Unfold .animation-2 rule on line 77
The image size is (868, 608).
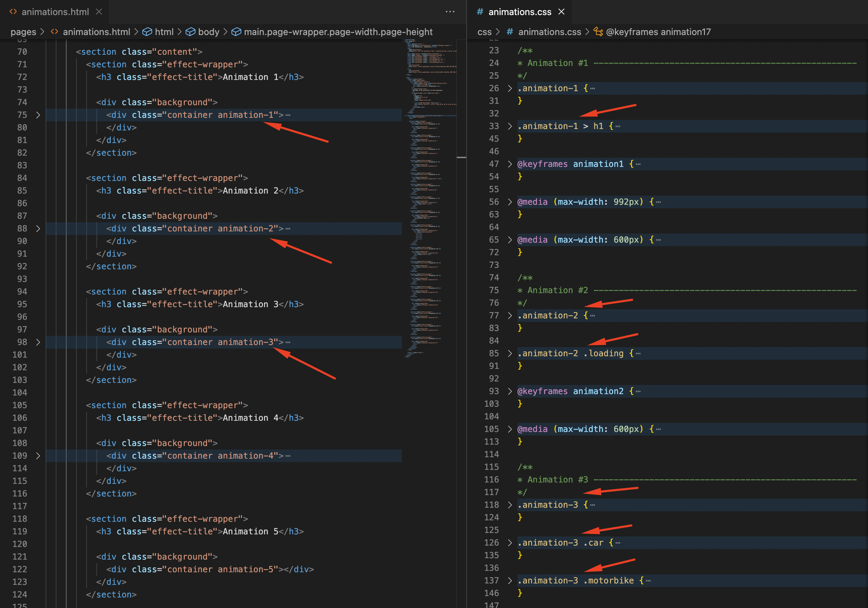(510, 315)
